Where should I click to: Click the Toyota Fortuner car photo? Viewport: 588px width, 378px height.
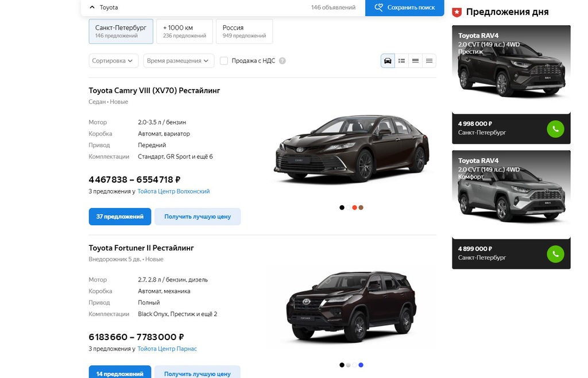(351, 306)
